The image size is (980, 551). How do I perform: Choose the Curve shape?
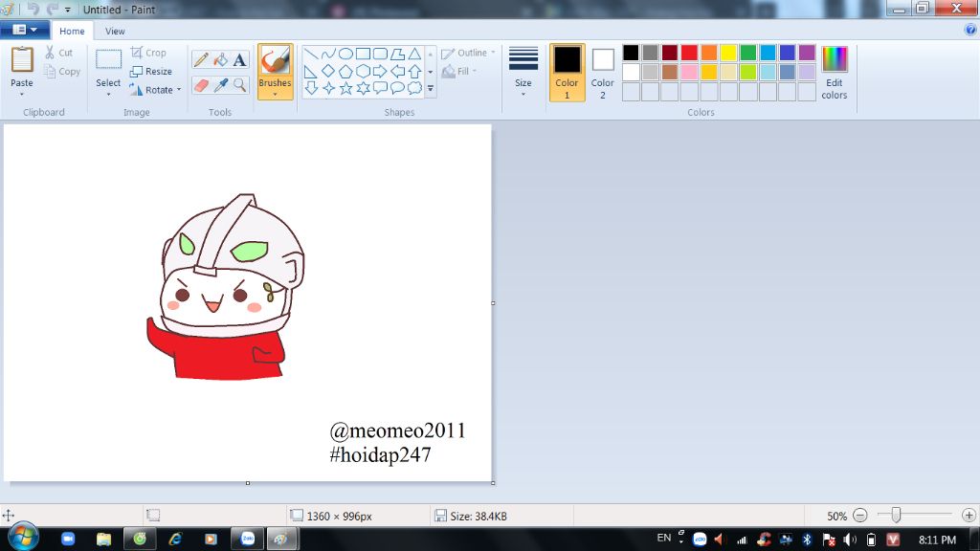328,55
